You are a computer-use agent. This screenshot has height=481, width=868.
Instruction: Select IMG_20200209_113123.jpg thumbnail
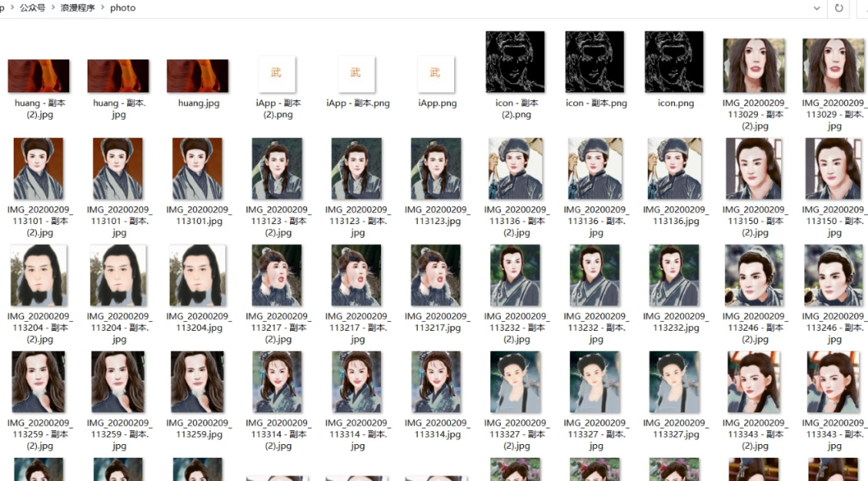click(436, 168)
